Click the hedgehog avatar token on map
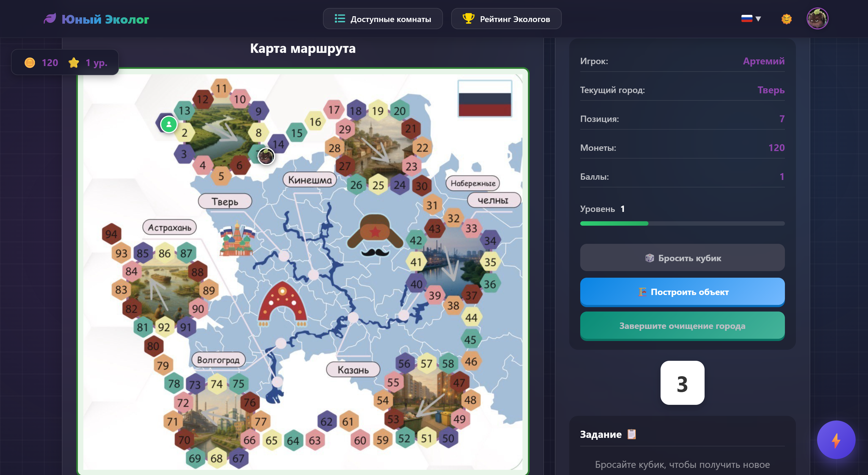 (266, 156)
